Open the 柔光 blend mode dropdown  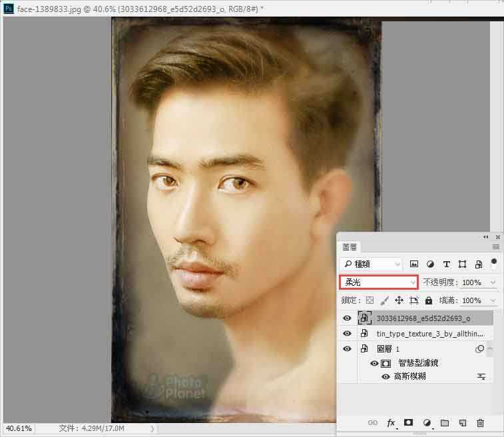click(x=378, y=282)
